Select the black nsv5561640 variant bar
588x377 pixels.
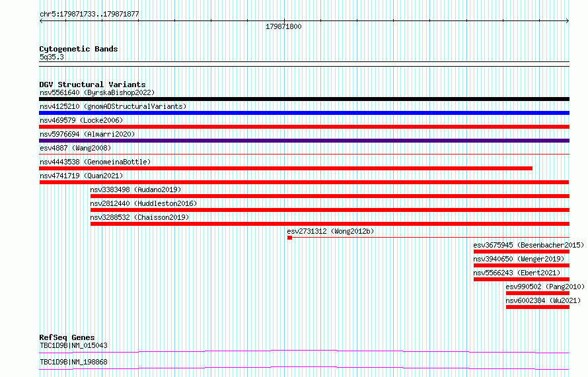304,99
